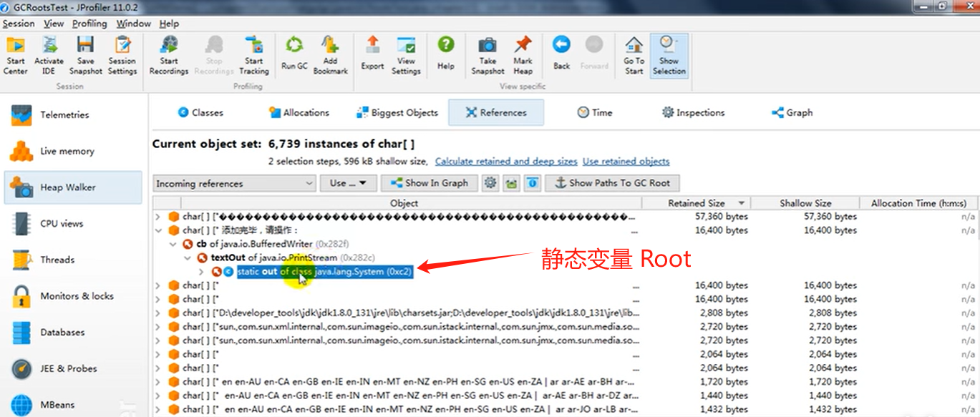The image size is (980, 417).
Task: Open the Session menu
Action: coord(19,24)
